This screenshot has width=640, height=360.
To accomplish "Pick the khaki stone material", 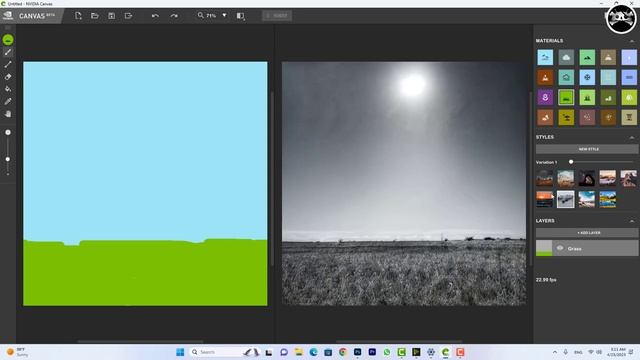I will coord(629,118).
